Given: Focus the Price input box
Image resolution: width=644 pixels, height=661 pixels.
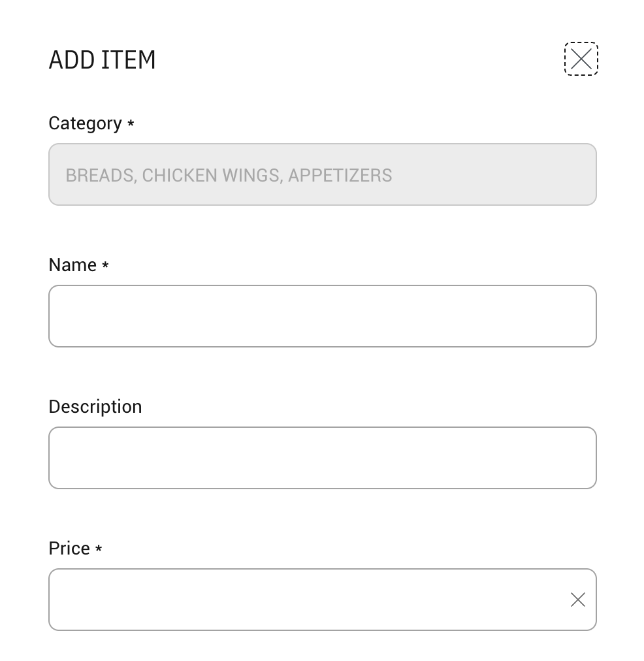Looking at the screenshot, I should point(307,600).
